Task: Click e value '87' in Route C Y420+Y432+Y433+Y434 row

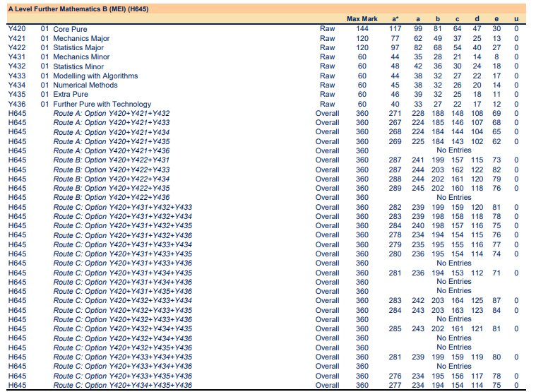Action: (x=496, y=300)
